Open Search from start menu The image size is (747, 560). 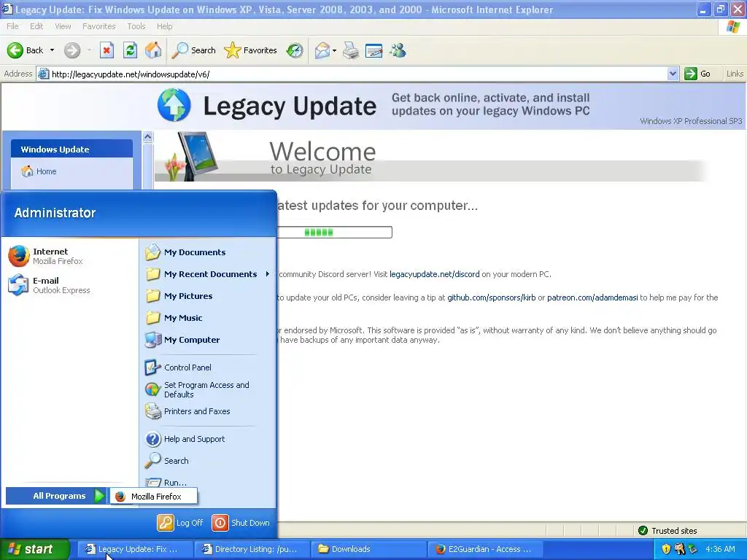pyautogui.click(x=208, y=461)
